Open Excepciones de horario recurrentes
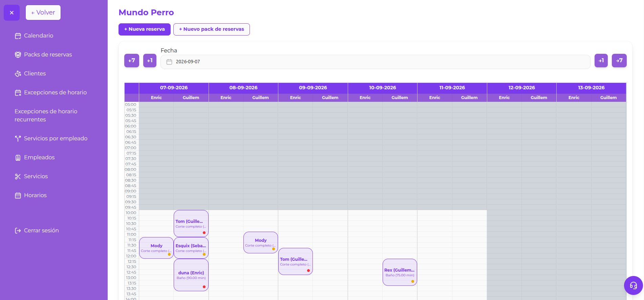 pyautogui.click(x=46, y=115)
